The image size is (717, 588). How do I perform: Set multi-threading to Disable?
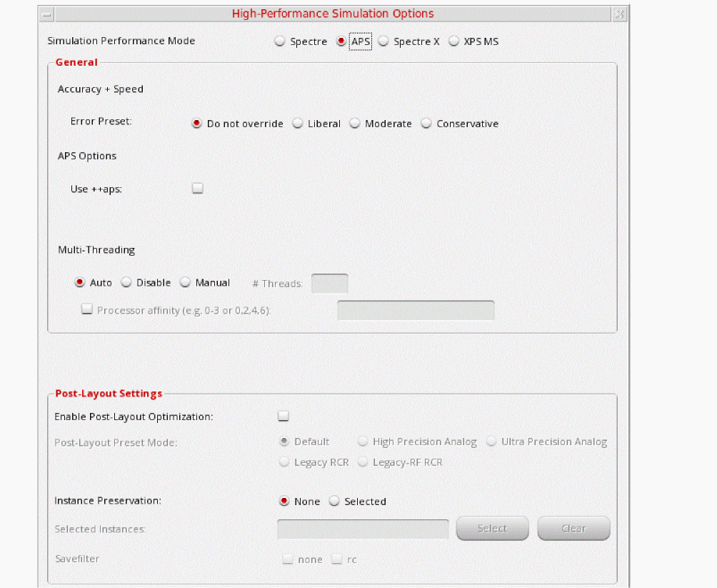(x=126, y=282)
